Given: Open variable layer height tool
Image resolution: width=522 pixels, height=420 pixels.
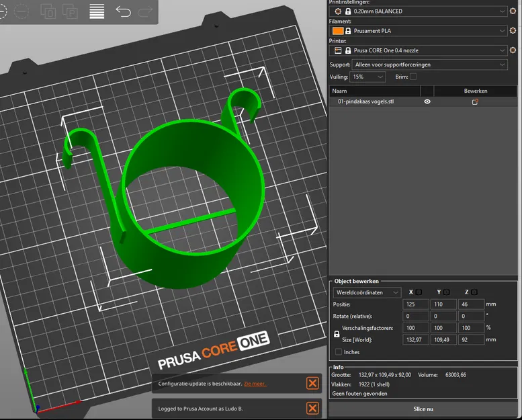Looking at the screenshot, I should pyautogui.click(x=97, y=11).
